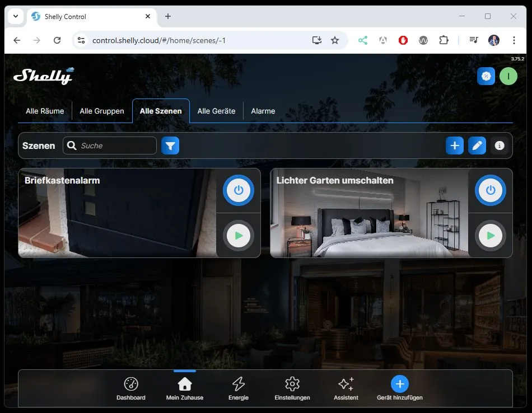This screenshot has height=413, width=532.
Task: Toggle power for Lichter Garten umschalten
Action: [491, 190]
